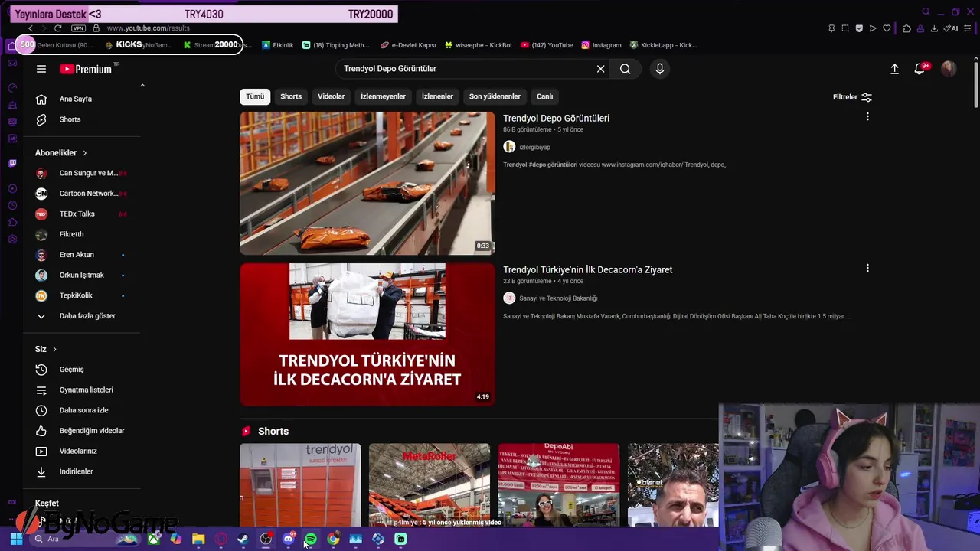Click Sanayi ve Teknoloji Bakanlığı channel avatar

click(x=509, y=298)
